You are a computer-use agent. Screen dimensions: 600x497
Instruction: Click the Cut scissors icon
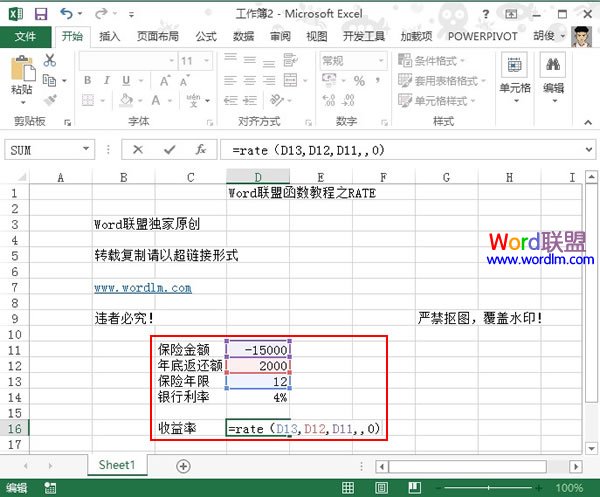[50, 60]
